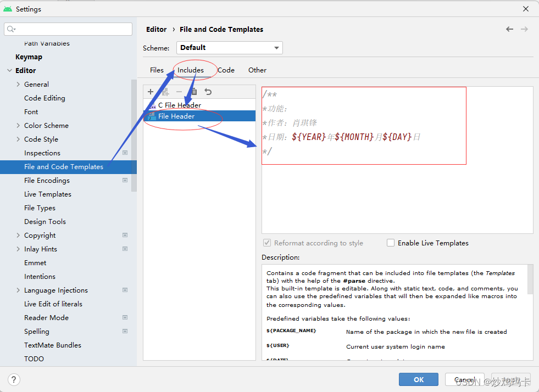This screenshot has width=539, height=392.
Task: Select the C File Header template
Action: point(199,105)
